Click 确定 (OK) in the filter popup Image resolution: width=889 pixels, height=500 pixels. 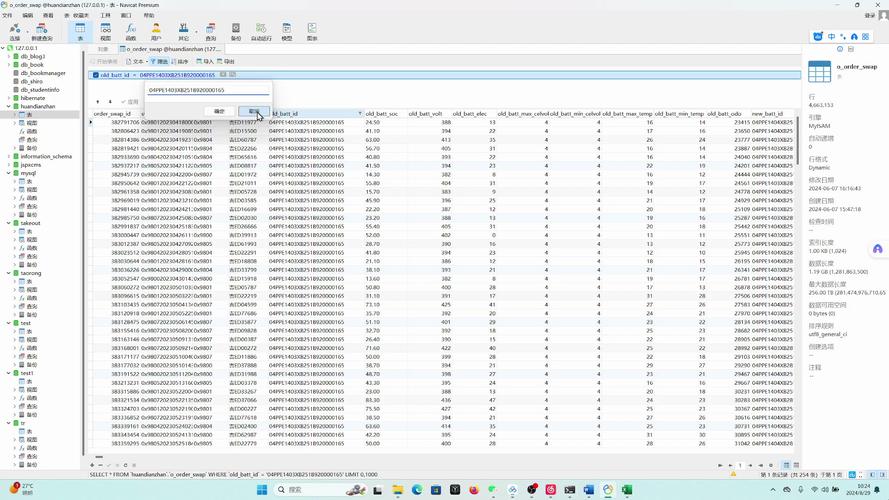pyautogui.click(x=220, y=111)
